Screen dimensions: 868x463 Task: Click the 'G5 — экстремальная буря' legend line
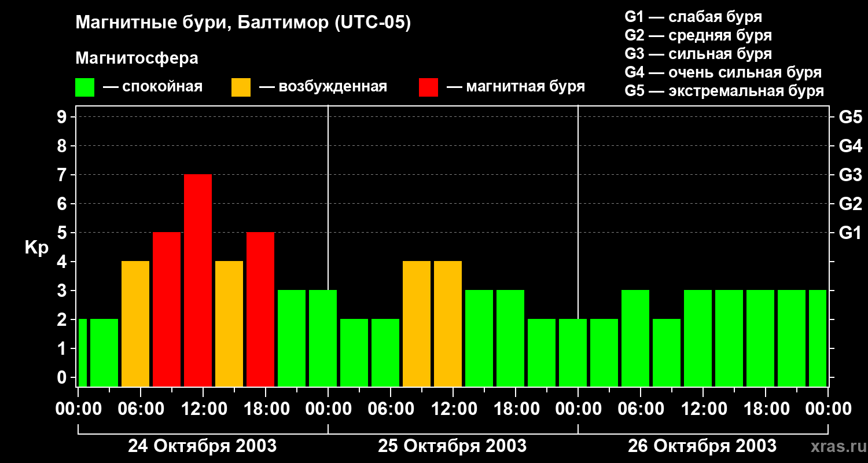pyautogui.click(x=724, y=91)
